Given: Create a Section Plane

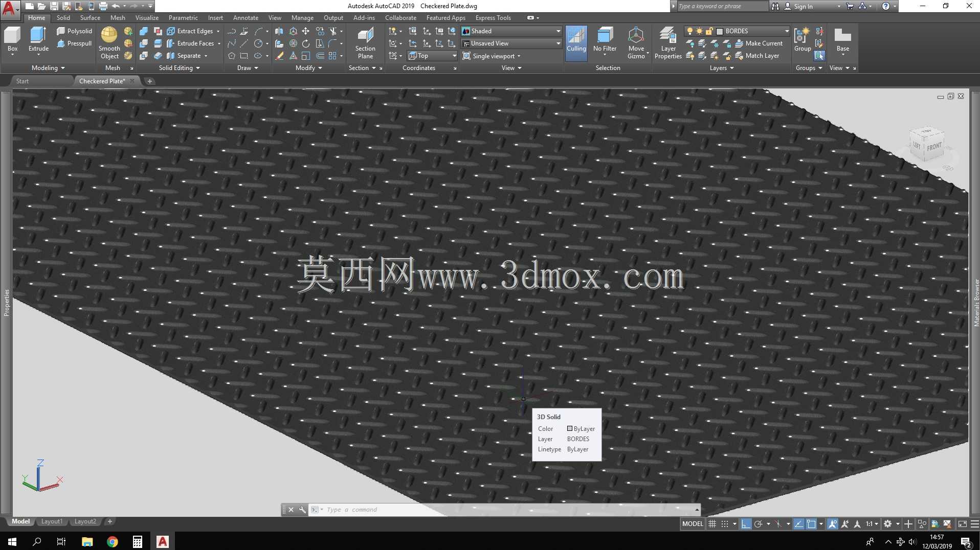Looking at the screenshot, I should [x=365, y=43].
